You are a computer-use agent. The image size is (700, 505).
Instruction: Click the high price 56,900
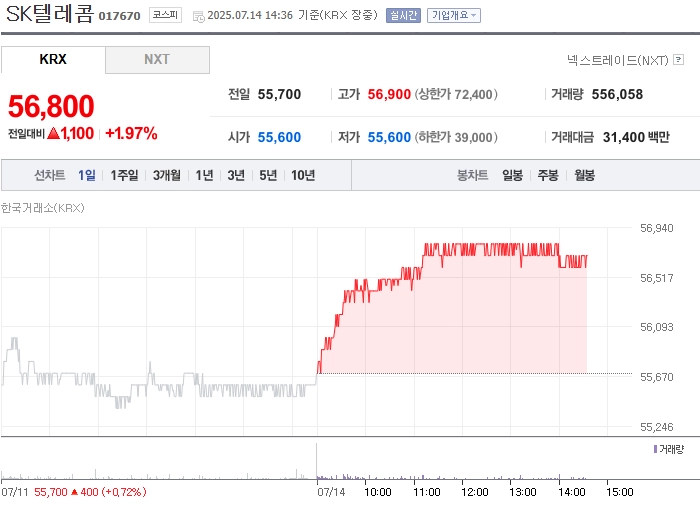point(389,94)
